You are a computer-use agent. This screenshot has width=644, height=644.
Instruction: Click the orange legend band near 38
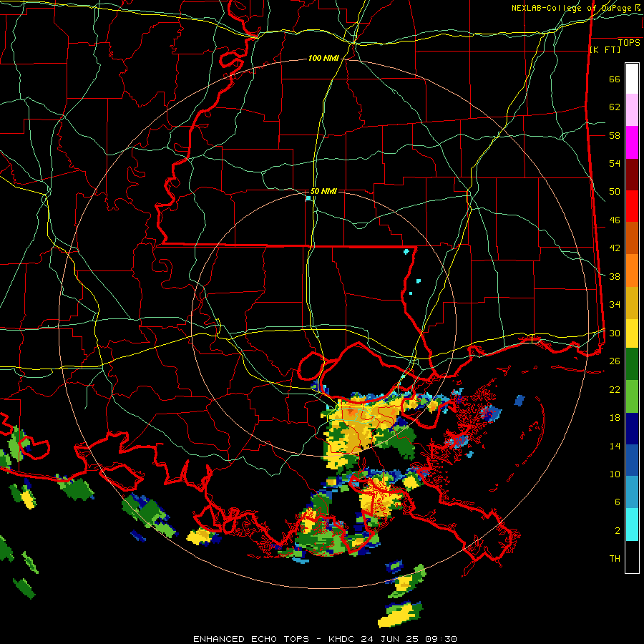632,270
